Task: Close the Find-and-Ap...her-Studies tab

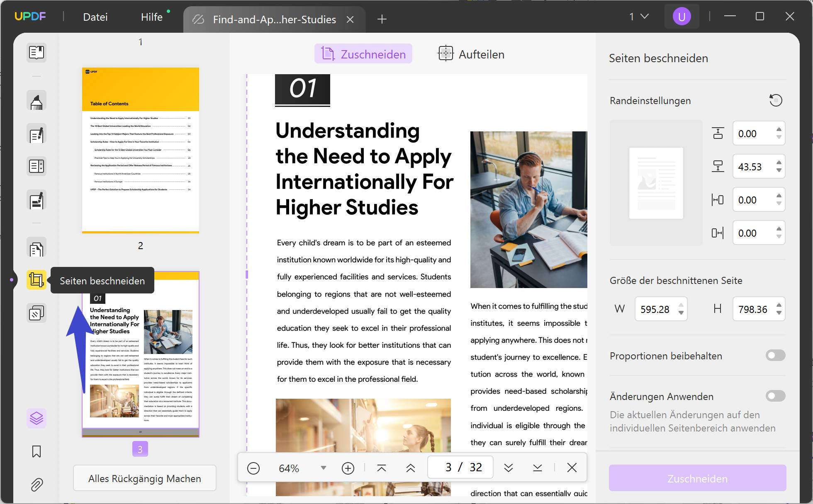Action: coord(350,19)
